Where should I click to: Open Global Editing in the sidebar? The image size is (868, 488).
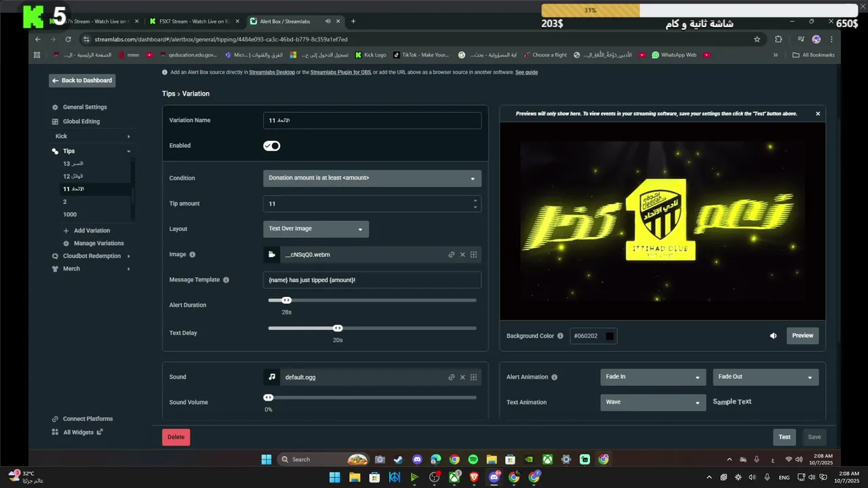coord(81,122)
